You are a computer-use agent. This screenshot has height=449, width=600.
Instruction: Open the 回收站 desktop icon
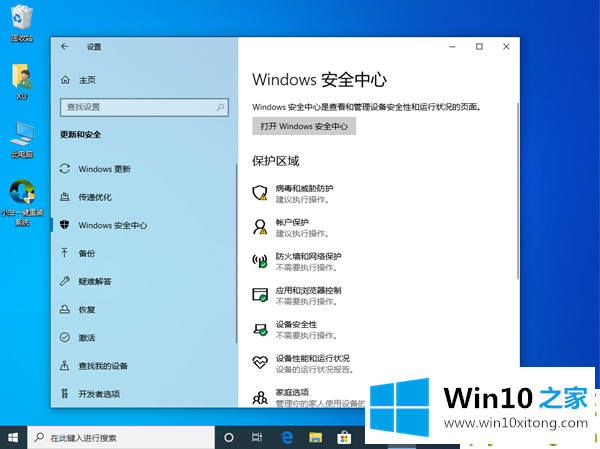[x=21, y=22]
